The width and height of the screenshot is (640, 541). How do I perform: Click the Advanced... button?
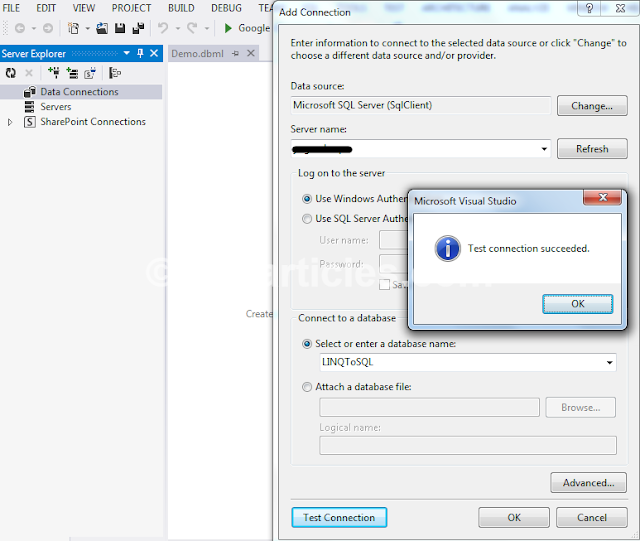pyautogui.click(x=588, y=483)
